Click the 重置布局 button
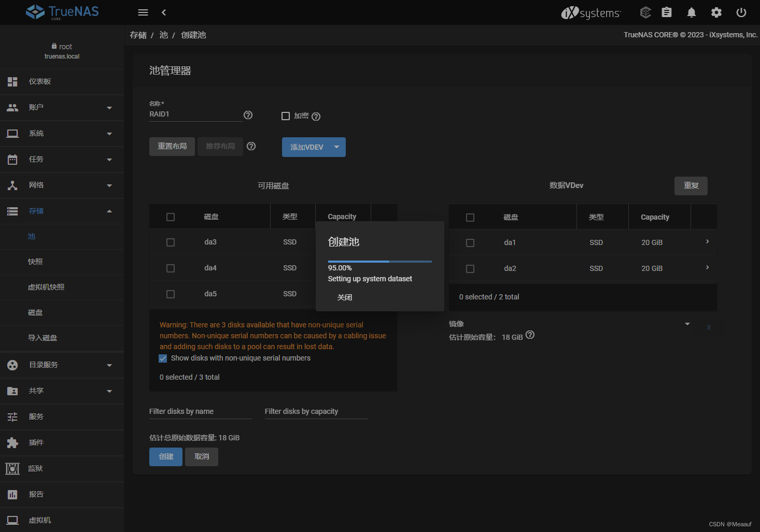Viewport: 760px width, 532px height. pos(172,147)
